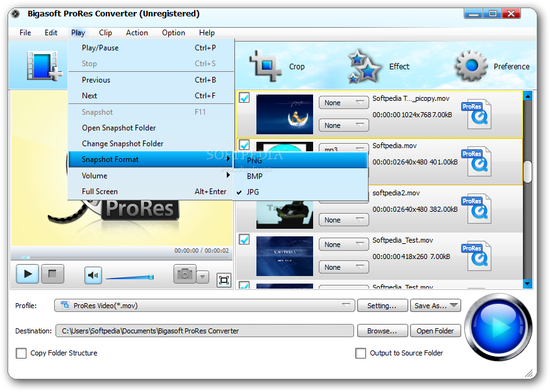Open the Option menu

(x=173, y=33)
